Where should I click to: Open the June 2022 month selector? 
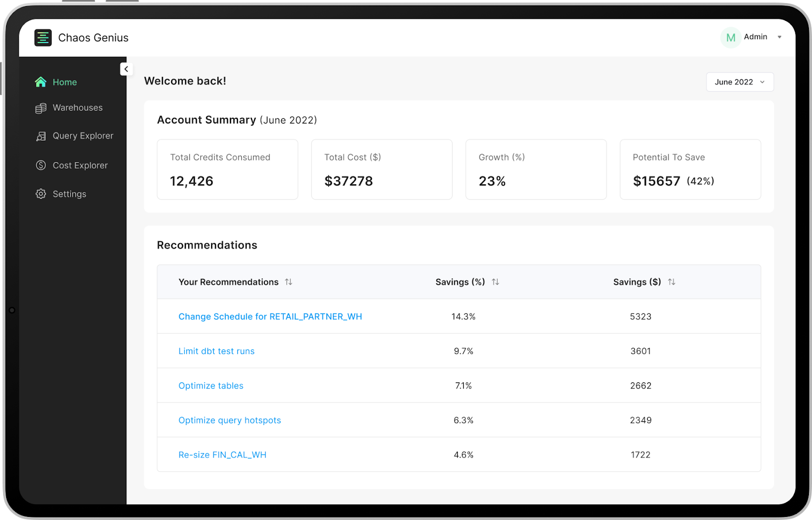739,82
